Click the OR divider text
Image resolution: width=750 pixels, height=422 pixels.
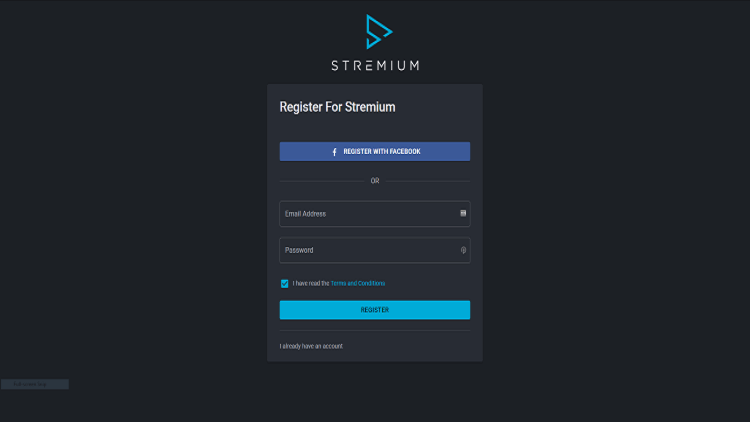[x=375, y=181]
